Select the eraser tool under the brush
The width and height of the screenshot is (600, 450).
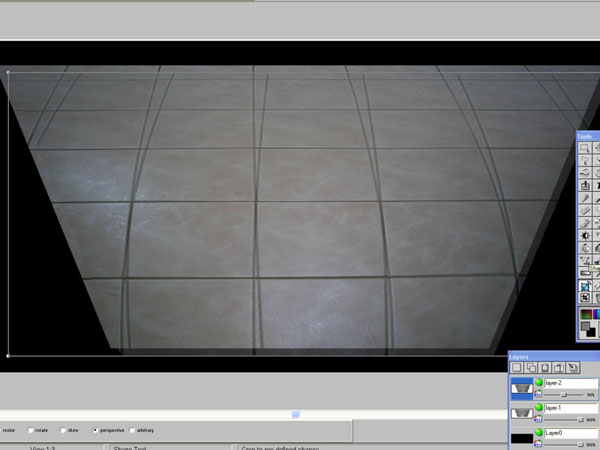pyautogui.click(x=584, y=210)
